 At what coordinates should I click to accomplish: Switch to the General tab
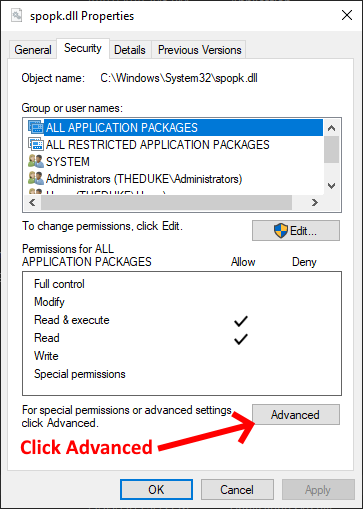pos(33,50)
